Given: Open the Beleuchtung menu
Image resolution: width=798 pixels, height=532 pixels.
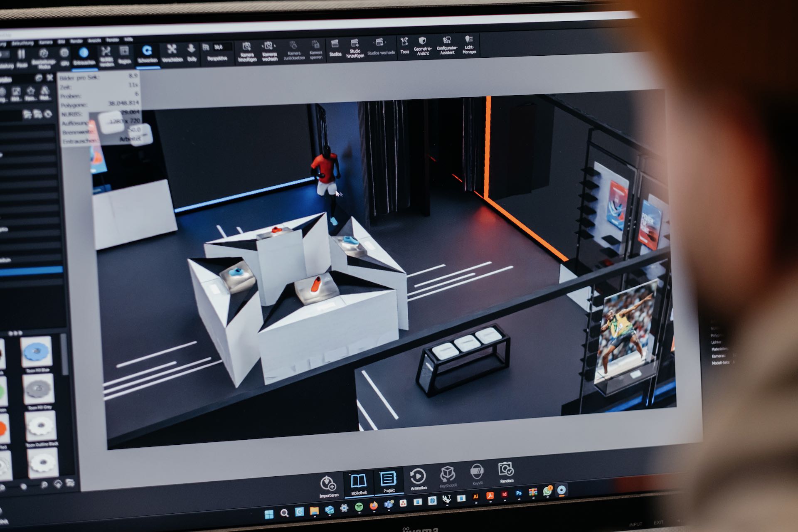Looking at the screenshot, I should pos(23,43).
